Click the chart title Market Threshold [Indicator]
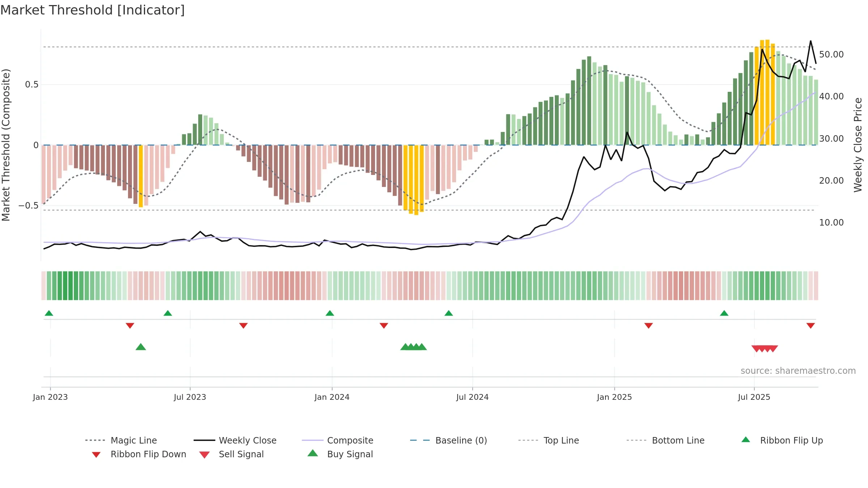The image size is (868, 488). [x=93, y=10]
